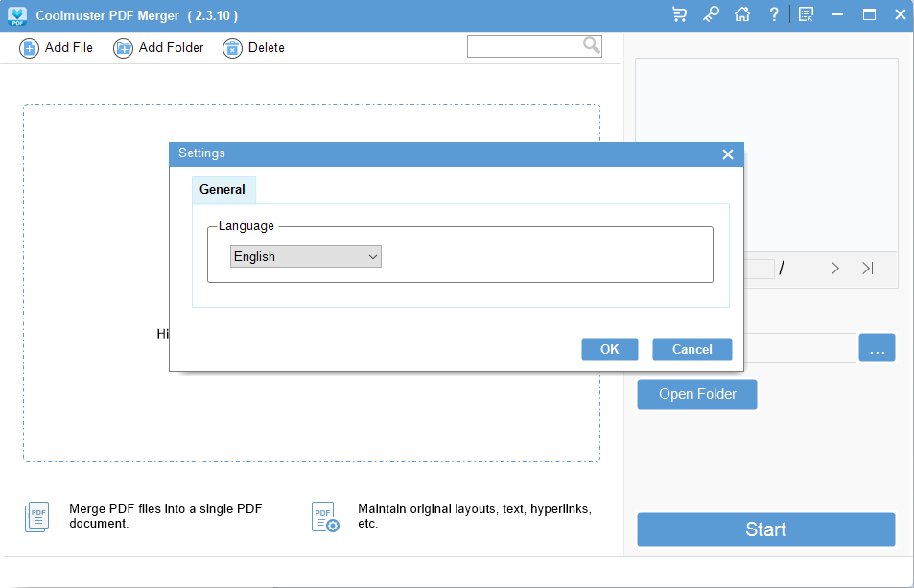Click the Delete trash icon
Viewport: 914px width, 588px height.
(x=232, y=48)
